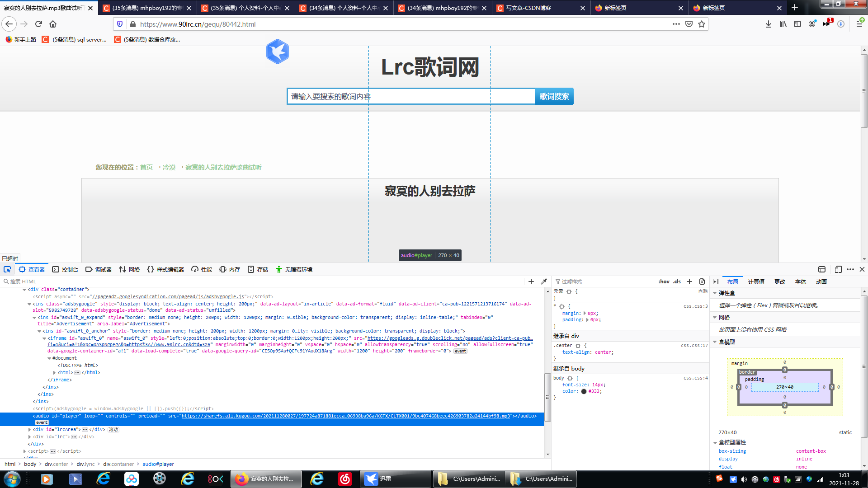Open the Firefox hamburger menu
Viewport: 868px width, 488px height.
pos(859,24)
